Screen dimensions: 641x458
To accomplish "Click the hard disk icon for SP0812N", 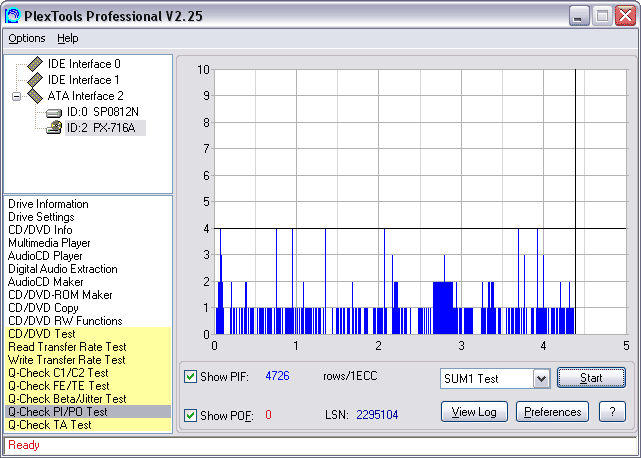I will pos(54,112).
